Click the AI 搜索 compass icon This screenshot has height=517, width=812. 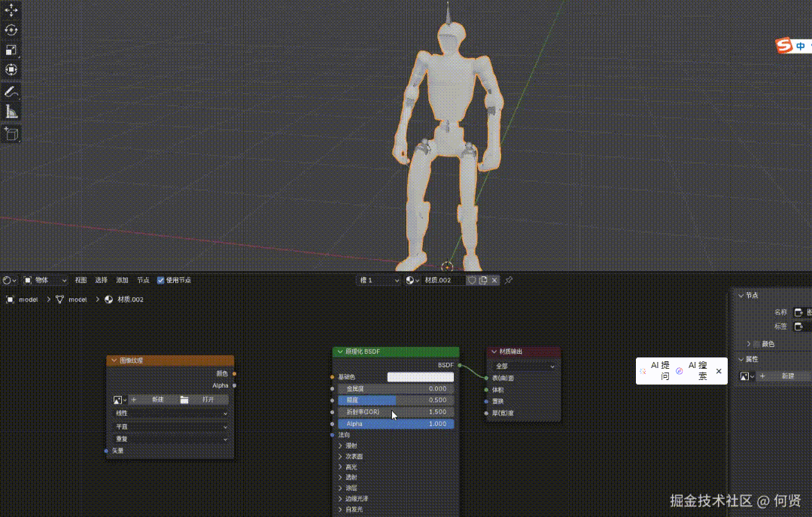(x=680, y=371)
